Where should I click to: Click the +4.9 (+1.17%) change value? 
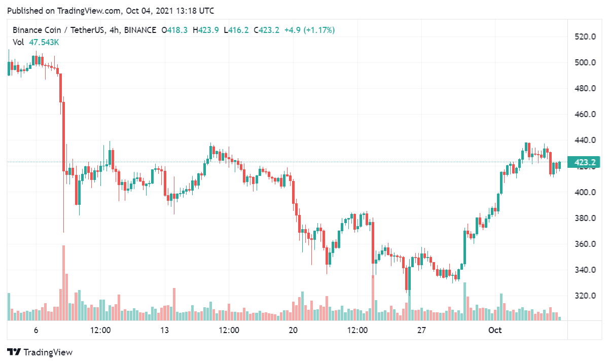click(x=309, y=30)
